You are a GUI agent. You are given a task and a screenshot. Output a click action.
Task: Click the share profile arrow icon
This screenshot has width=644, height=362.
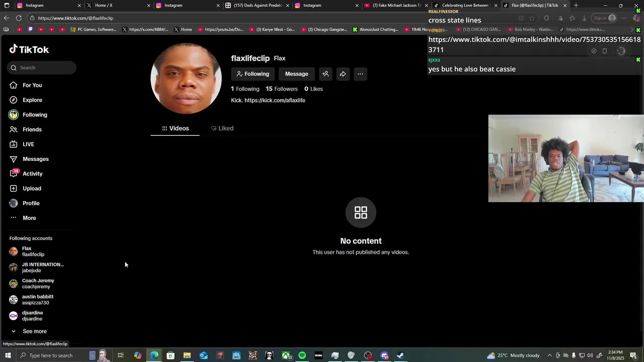click(343, 74)
